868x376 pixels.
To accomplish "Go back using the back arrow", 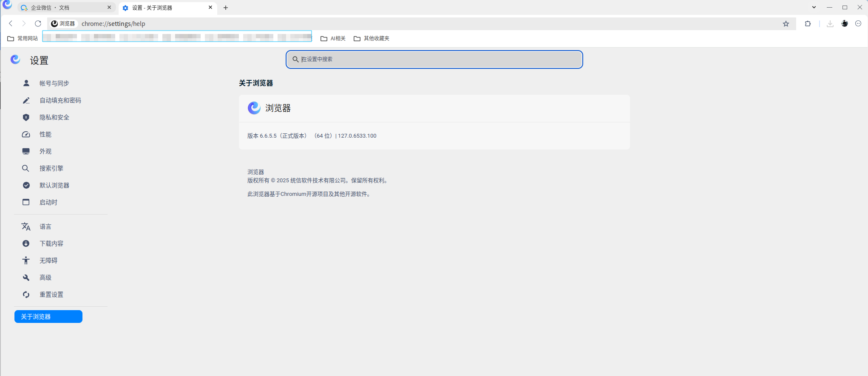I will tap(11, 24).
